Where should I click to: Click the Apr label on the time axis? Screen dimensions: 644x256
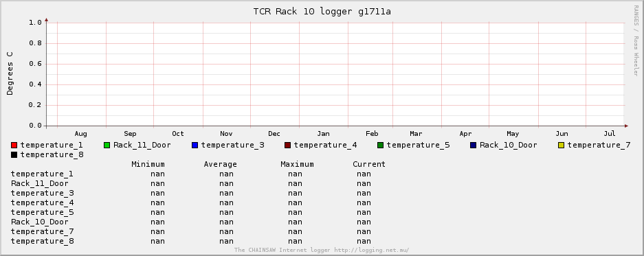465,134
